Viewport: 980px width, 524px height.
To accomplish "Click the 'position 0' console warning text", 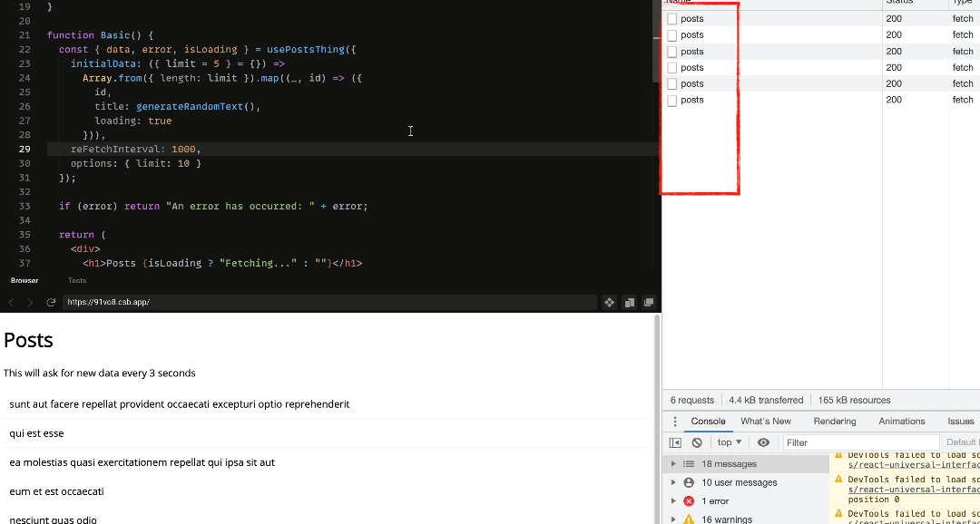I will click(873, 500).
